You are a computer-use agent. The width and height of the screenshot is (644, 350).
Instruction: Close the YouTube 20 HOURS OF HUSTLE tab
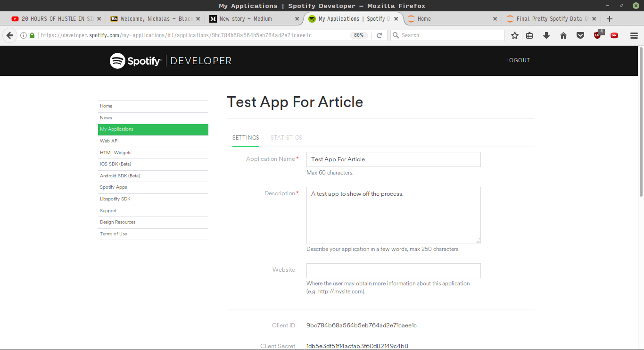[x=99, y=19]
